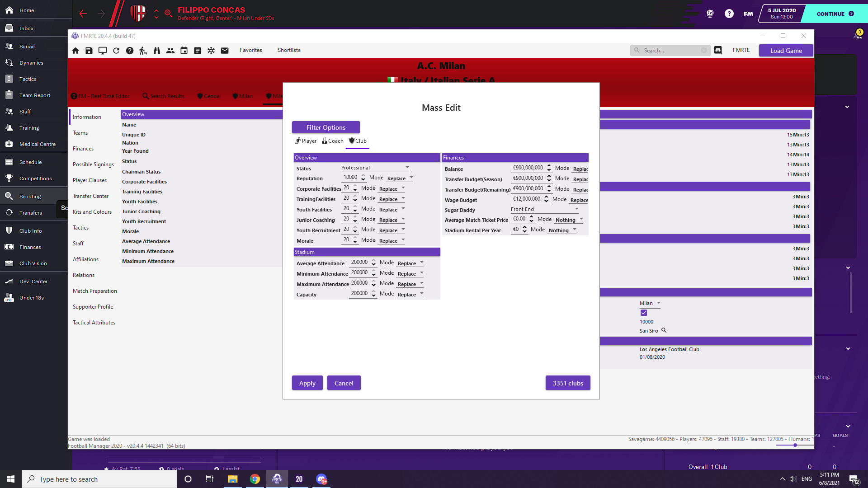
Task: Click the reload refresh toolbar icon
Action: 116,51
